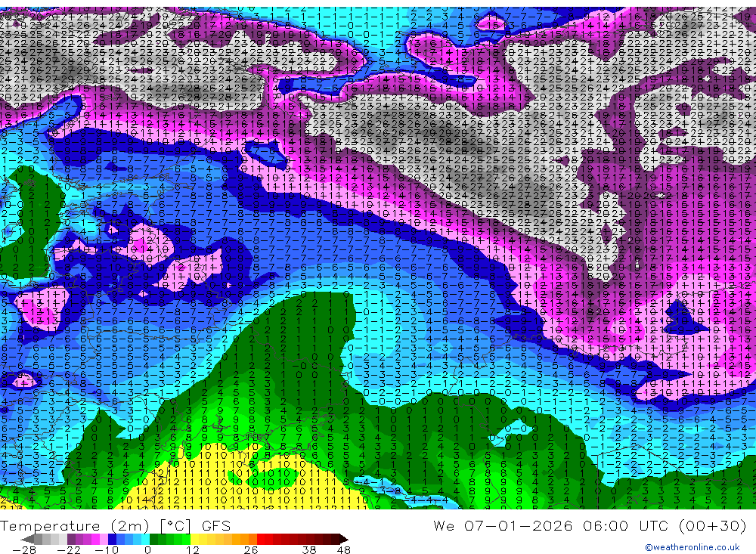Click the '-10' legend label
The width and height of the screenshot is (756, 554).
107,550
